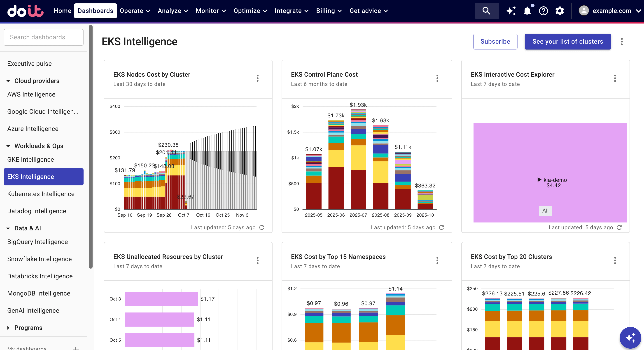Click See your list of clusters
Image resolution: width=644 pixels, height=350 pixels.
pyautogui.click(x=567, y=42)
